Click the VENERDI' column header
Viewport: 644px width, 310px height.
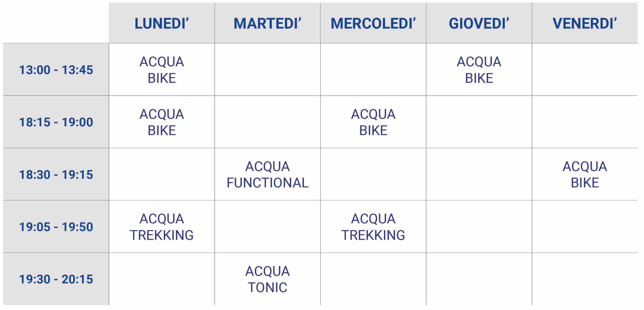coord(585,23)
